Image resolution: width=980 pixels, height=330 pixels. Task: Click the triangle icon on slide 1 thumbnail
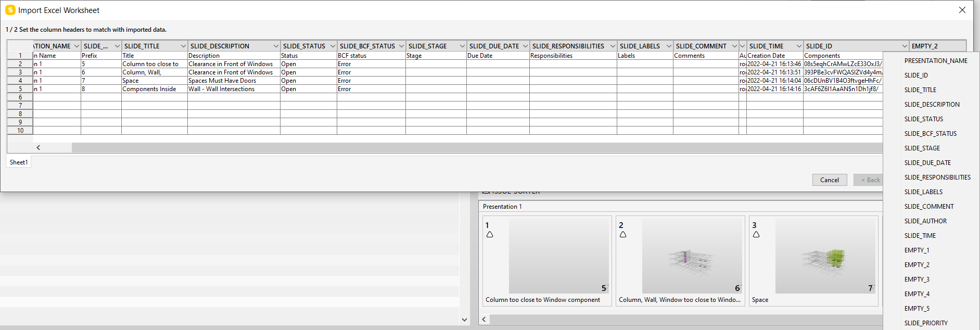[x=490, y=235]
